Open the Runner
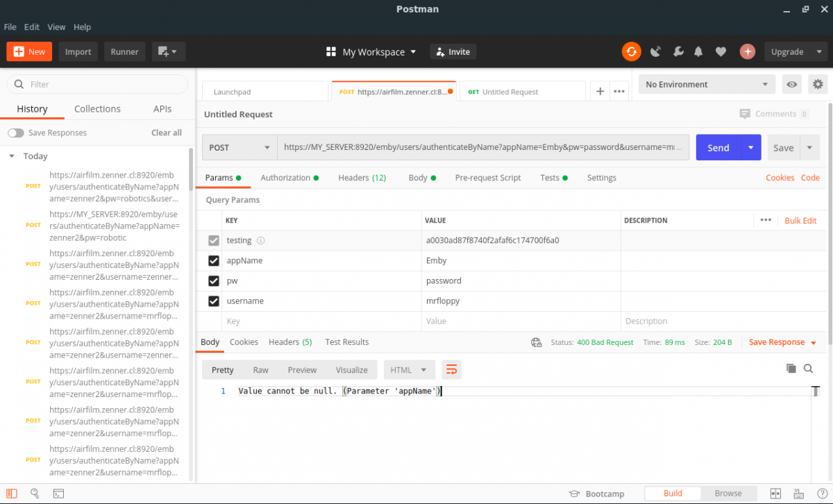The width and height of the screenshot is (833, 504). tap(124, 51)
